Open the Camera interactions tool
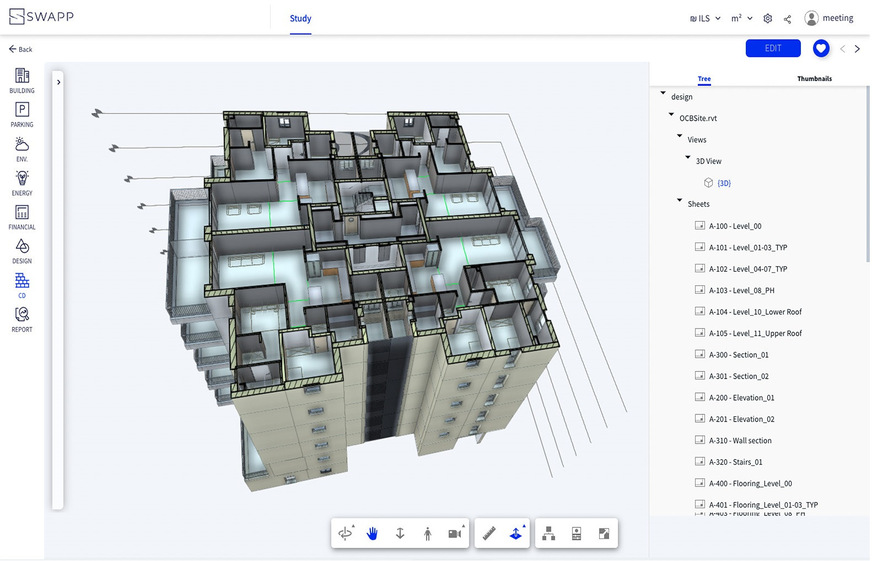The width and height of the screenshot is (872, 561). tap(455, 533)
